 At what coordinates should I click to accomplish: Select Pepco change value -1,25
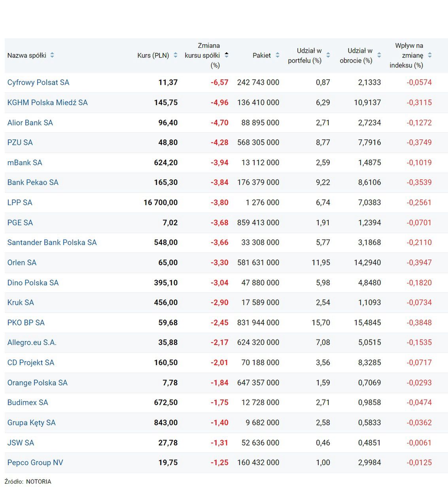tap(219, 463)
